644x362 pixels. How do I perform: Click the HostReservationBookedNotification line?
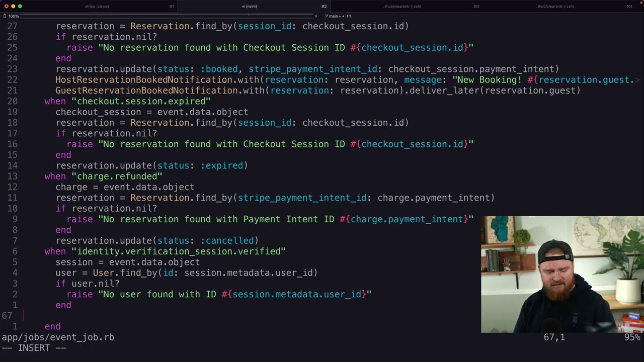pos(347,80)
